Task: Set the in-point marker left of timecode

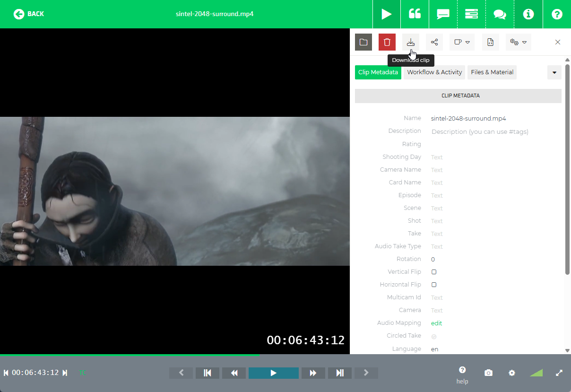Action: [6, 373]
